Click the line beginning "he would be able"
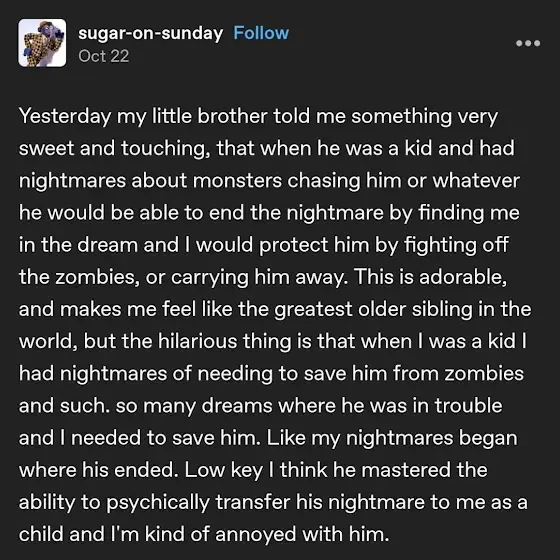The width and height of the screenshot is (560, 560). pos(269,213)
